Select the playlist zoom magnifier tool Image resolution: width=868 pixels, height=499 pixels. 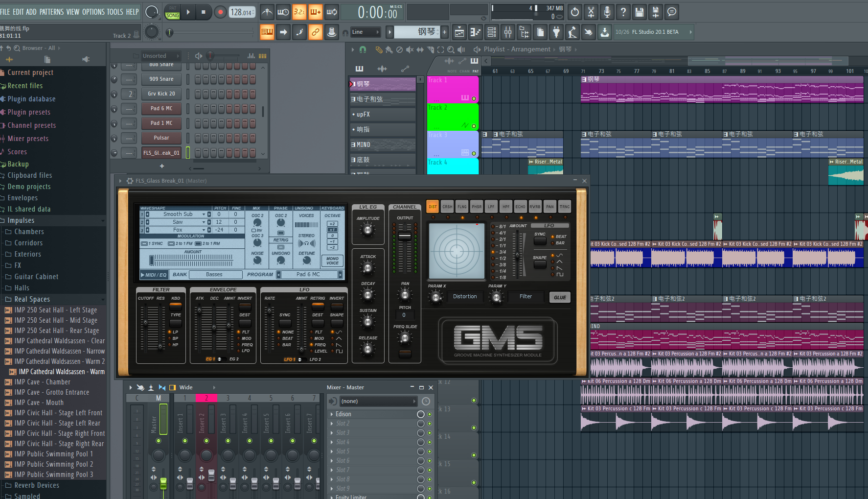pos(451,49)
